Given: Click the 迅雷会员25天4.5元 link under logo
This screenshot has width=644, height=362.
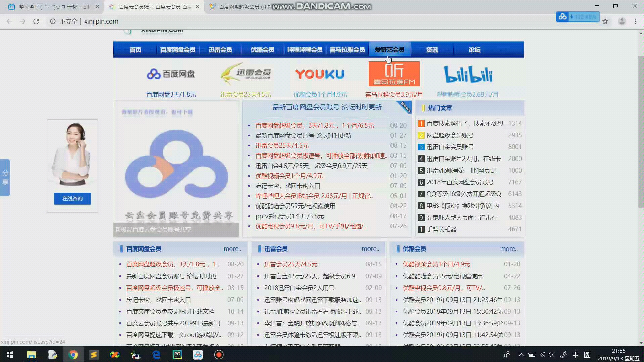Looking at the screenshot, I should (245, 95).
